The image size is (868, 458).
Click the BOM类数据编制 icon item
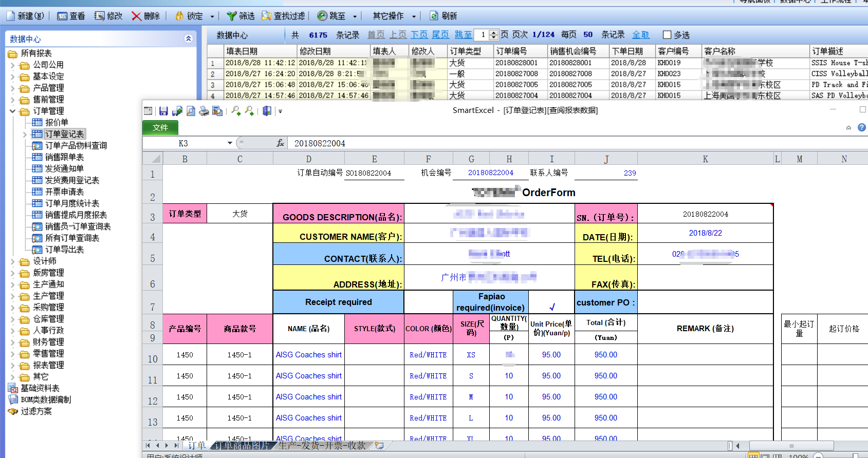[13, 399]
